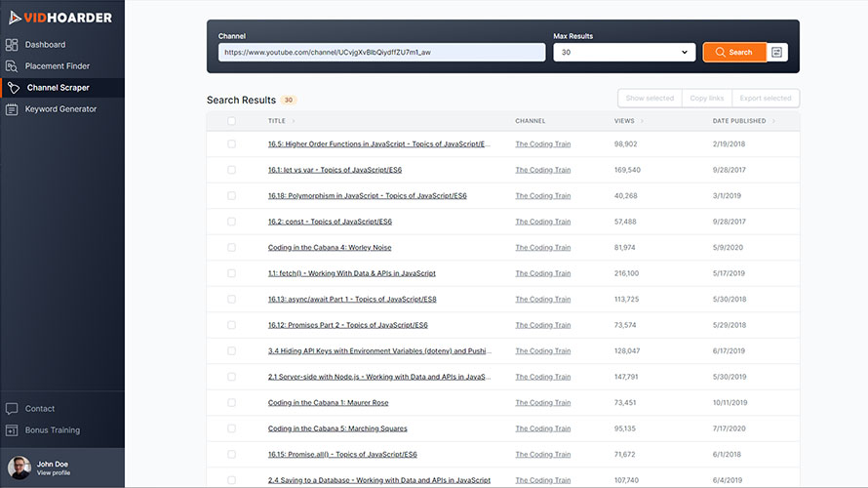
Task: Click View profile under John Doe
Action: pyautogui.click(x=53, y=473)
